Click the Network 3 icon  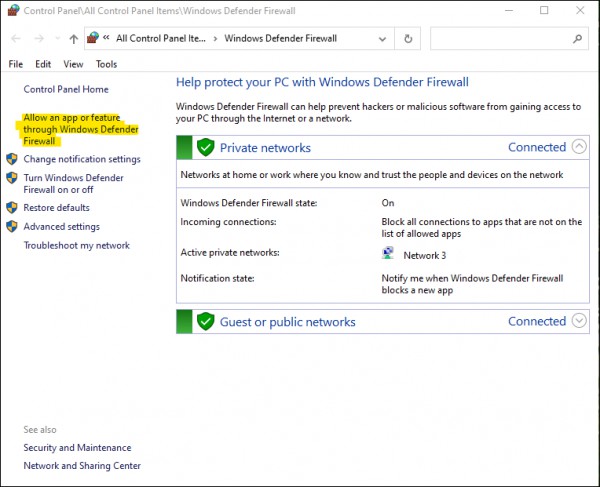tap(388, 253)
